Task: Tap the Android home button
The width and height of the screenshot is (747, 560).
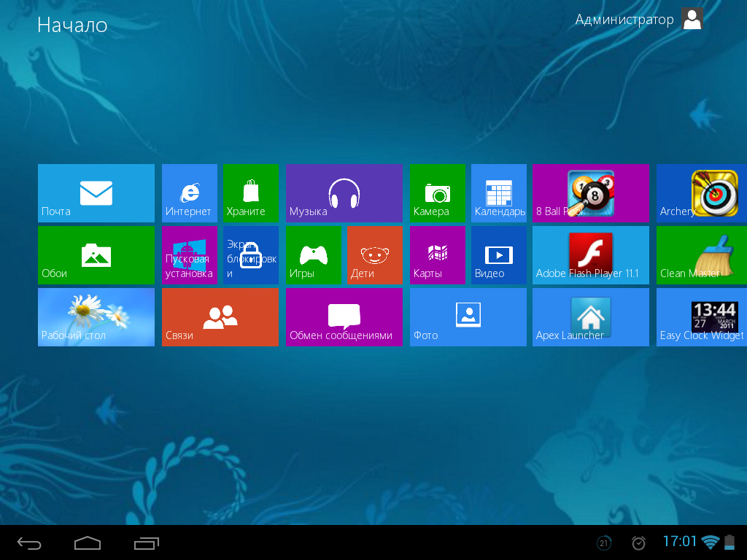Action: 88,542
